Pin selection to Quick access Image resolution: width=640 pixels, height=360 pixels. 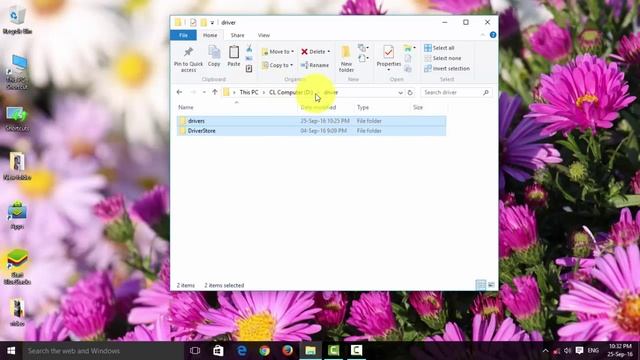click(188, 59)
